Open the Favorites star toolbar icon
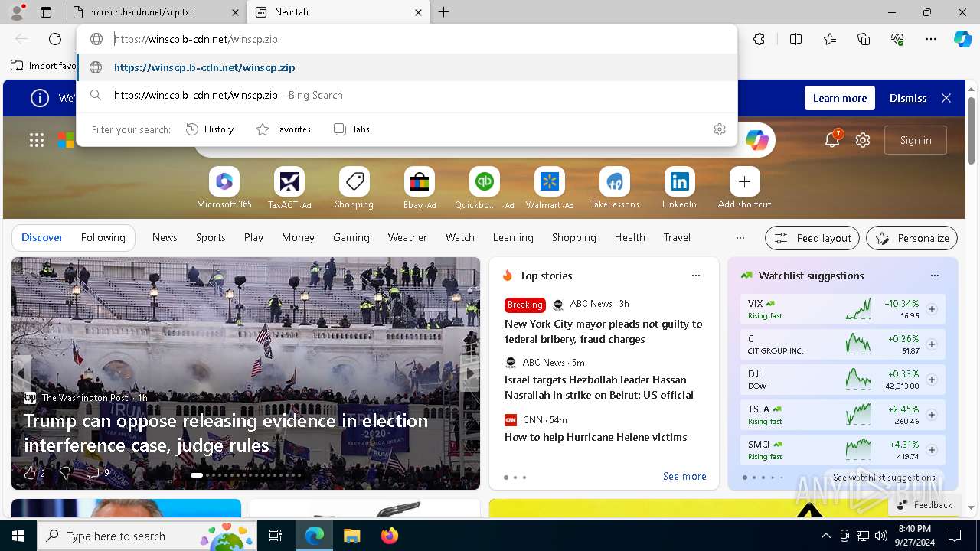 (x=830, y=39)
